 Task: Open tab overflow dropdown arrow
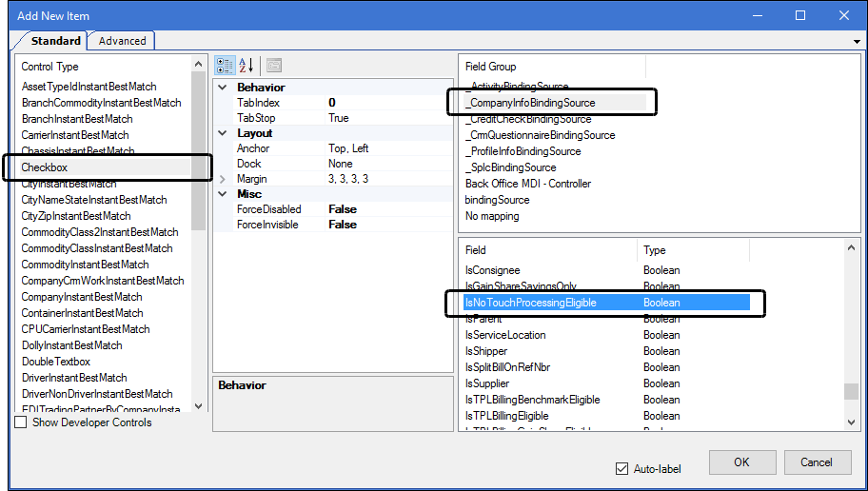click(x=857, y=42)
